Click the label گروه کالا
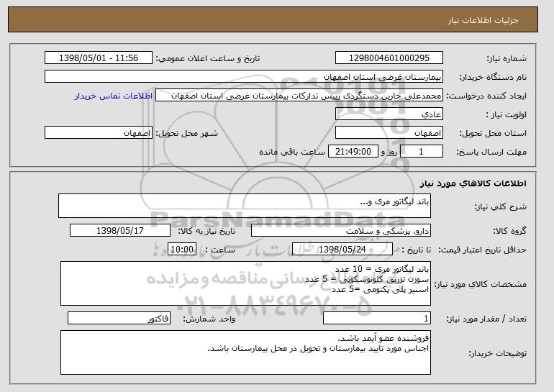The image size is (554, 392). tap(509, 231)
